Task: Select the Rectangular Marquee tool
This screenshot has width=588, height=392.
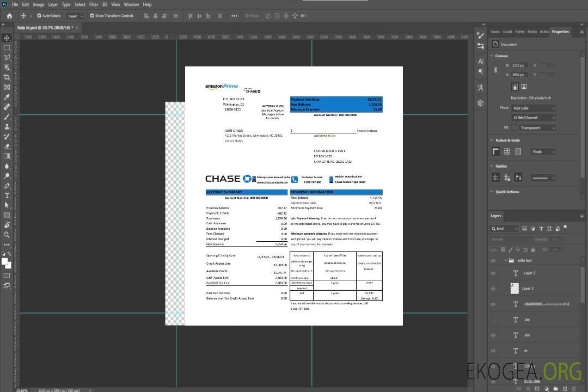Action: pyautogui.click(x=7, y=48)
